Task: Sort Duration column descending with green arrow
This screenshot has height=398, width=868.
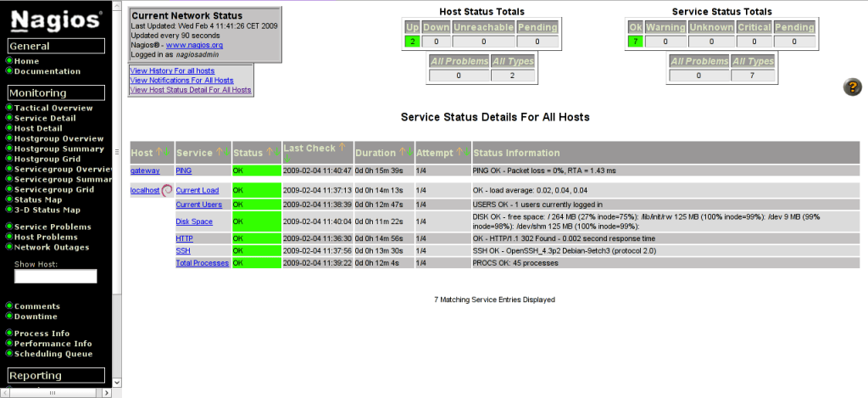Action: coord(409,152)
